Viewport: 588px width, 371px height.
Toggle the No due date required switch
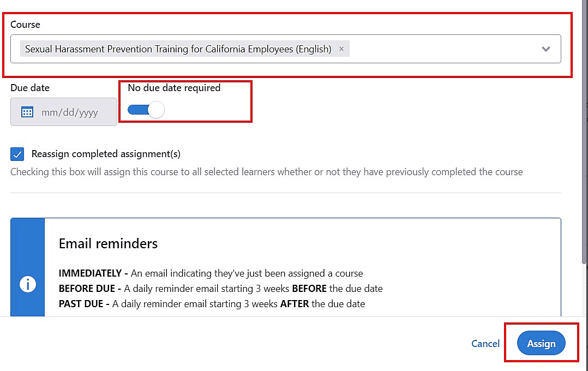[x=146, y=110]
